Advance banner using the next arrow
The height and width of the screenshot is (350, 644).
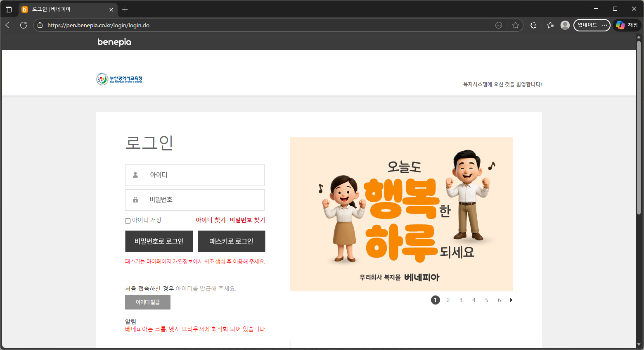click(511, 300)
